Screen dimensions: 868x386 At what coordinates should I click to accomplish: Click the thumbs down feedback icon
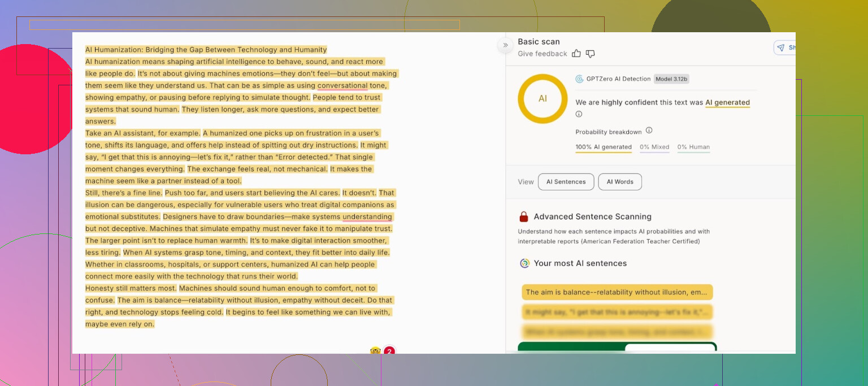point(590,54)
